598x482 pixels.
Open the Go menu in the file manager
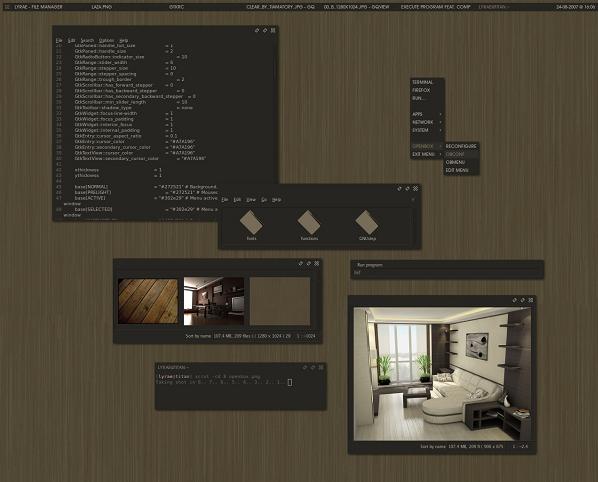[x=264, y=199]
